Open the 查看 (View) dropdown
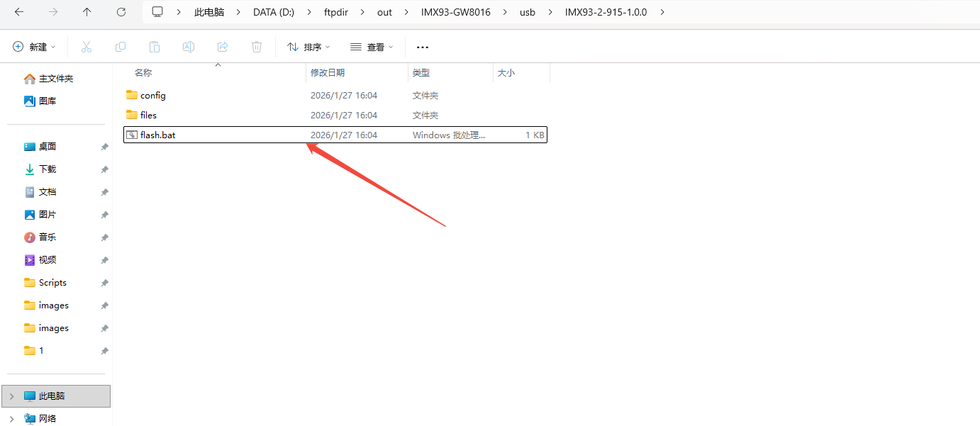This screenshot has width=980, height=426. point(372,47)
